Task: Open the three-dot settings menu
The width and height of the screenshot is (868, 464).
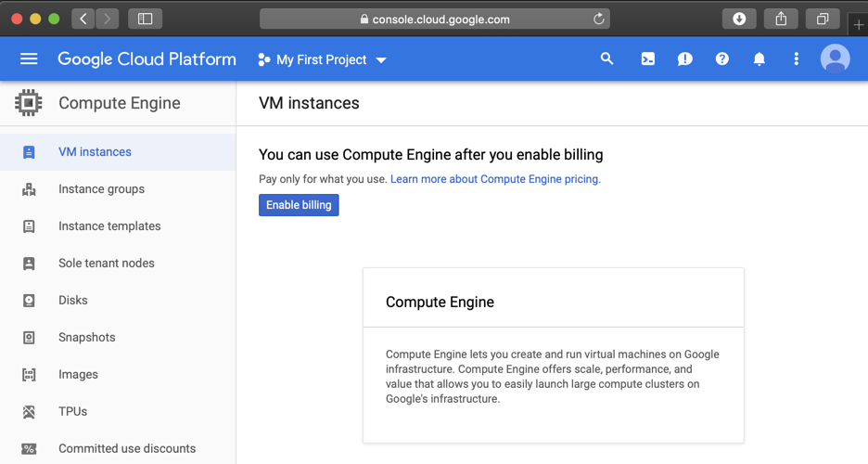Action: pyautogui.click(x=796, y=59)
